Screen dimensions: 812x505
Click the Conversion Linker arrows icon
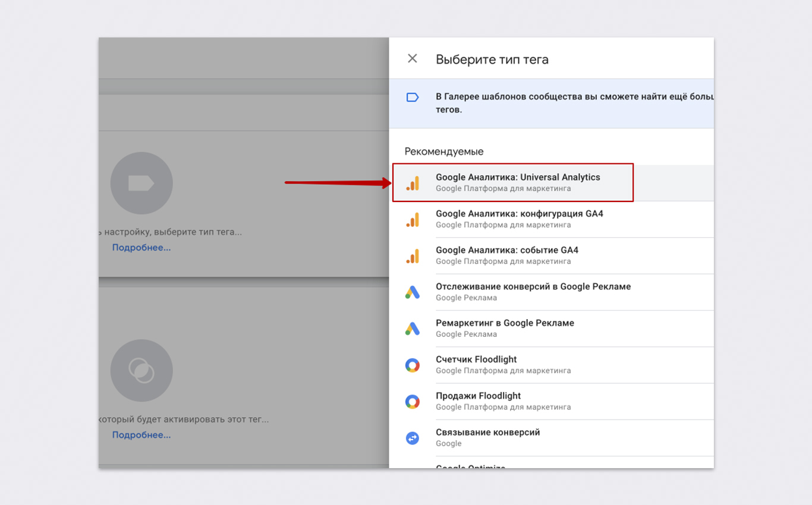click(x=413, y=438)
